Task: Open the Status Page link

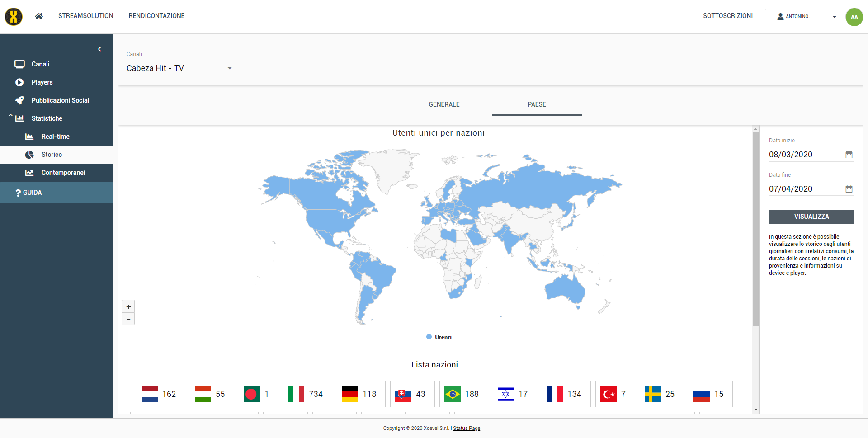Action: tap(467, 428)
